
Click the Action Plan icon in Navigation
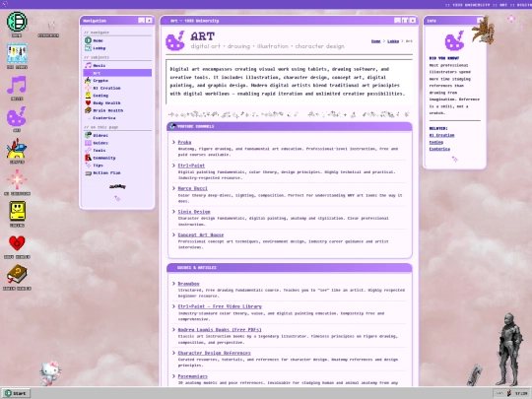[88, 172]
